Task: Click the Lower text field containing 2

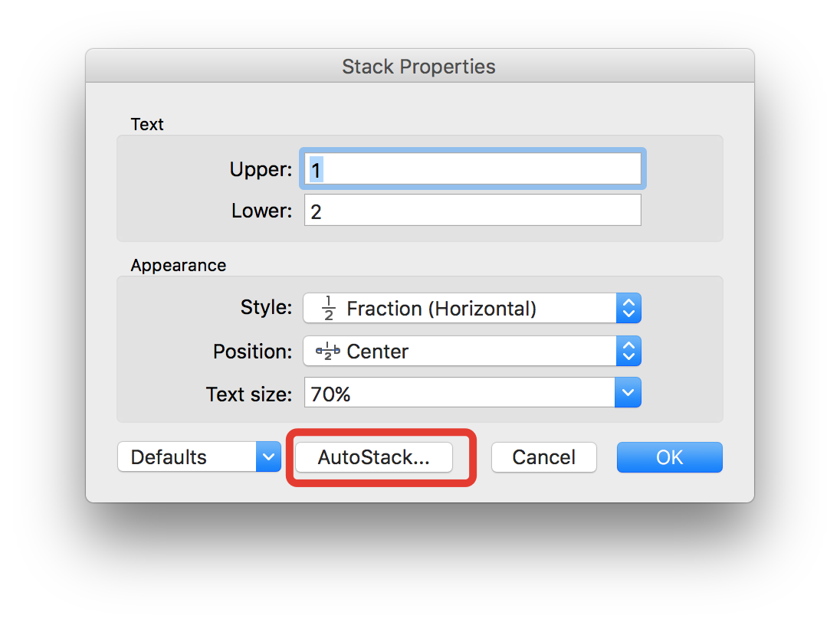Action: (472, 210)
